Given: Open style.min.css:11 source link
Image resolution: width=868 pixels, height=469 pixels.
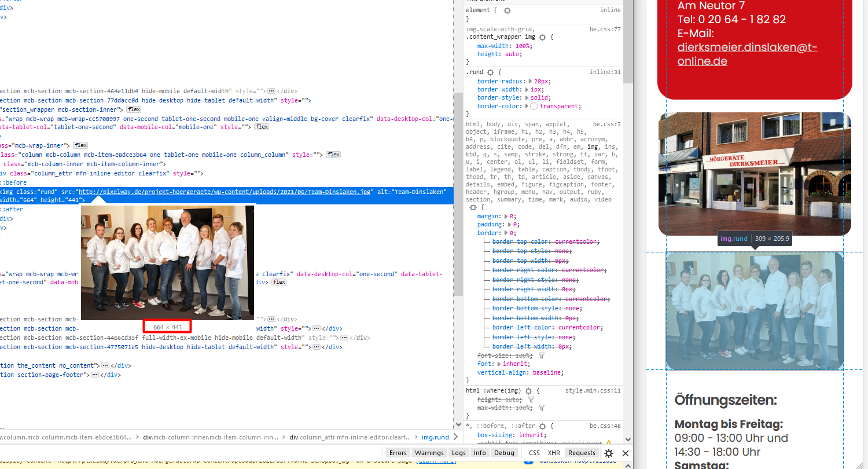Looking at the screenshot, I should pyautogui.click(x=593, y=391).
